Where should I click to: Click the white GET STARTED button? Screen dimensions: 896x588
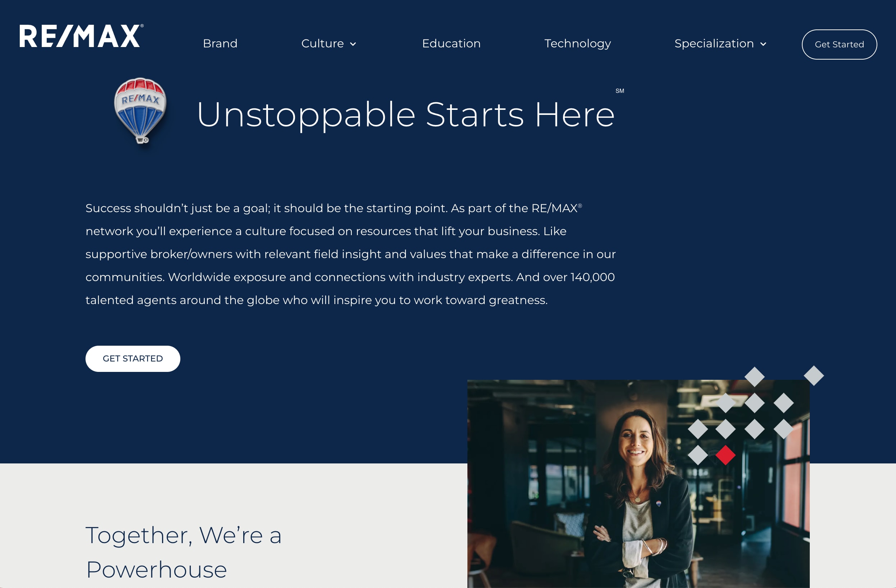[133, 359]
